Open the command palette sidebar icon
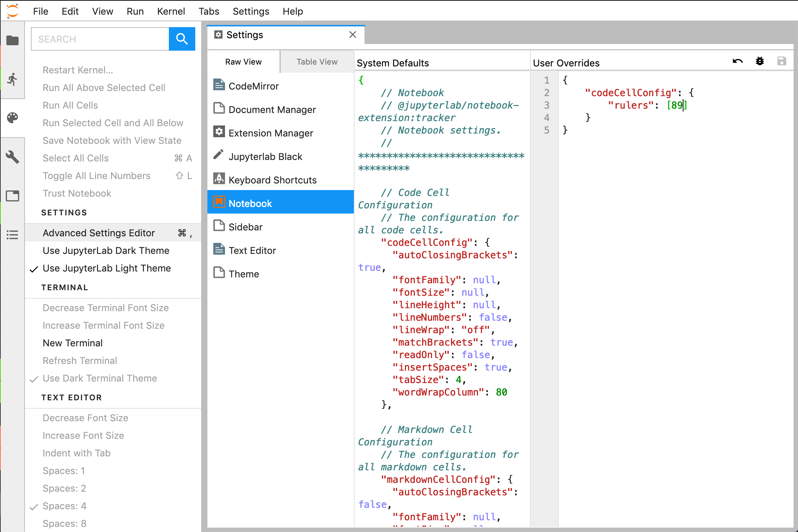Screen dimensions: 798x532 pos(13,118)
